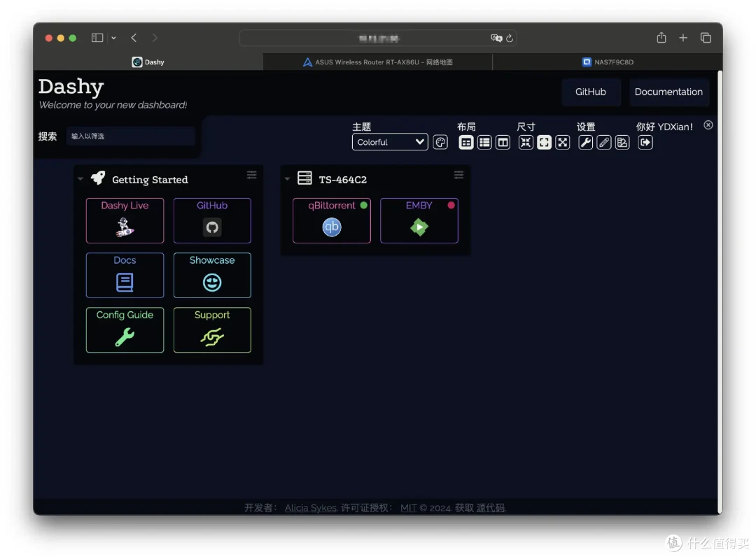The height and width of the screenshot is (559, 756).
Task: Click the Documentation header button
Action: point(668,92)
